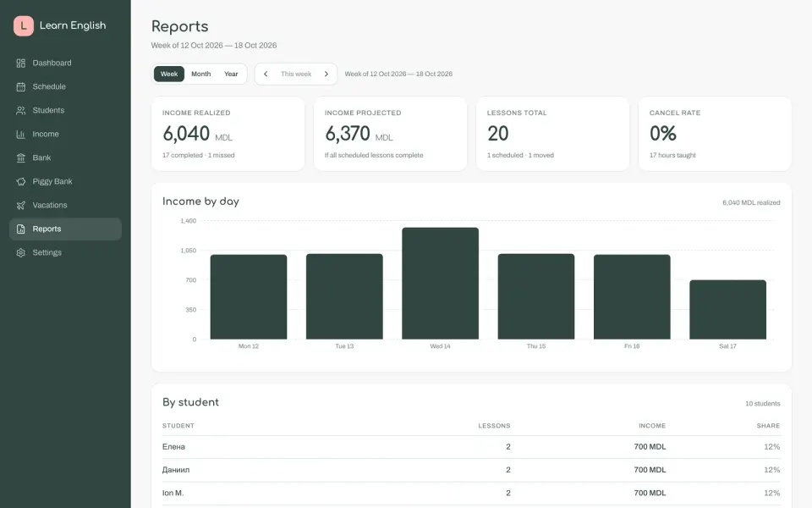Click the Thu 15 income bar
Screen dimensions: 812x508
[536, 296]
